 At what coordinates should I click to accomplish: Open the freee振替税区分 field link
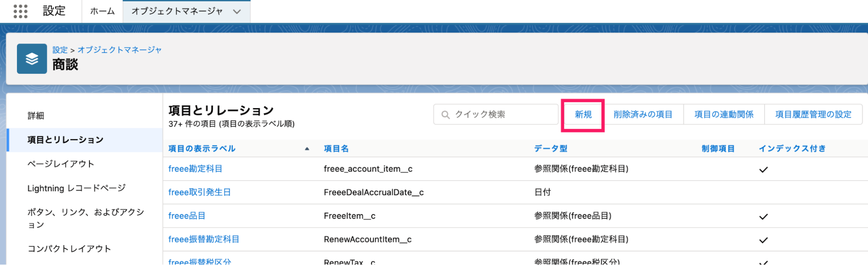[x=200, y=261]
